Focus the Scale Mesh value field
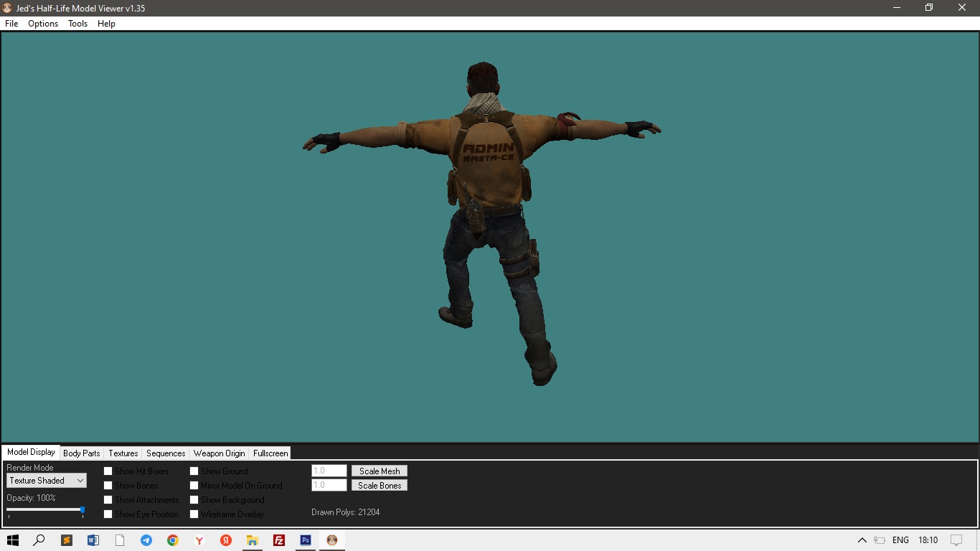Image resolution: width=980 pixels, height=551 pixels. pyautogui.click(x=329, y=471)
